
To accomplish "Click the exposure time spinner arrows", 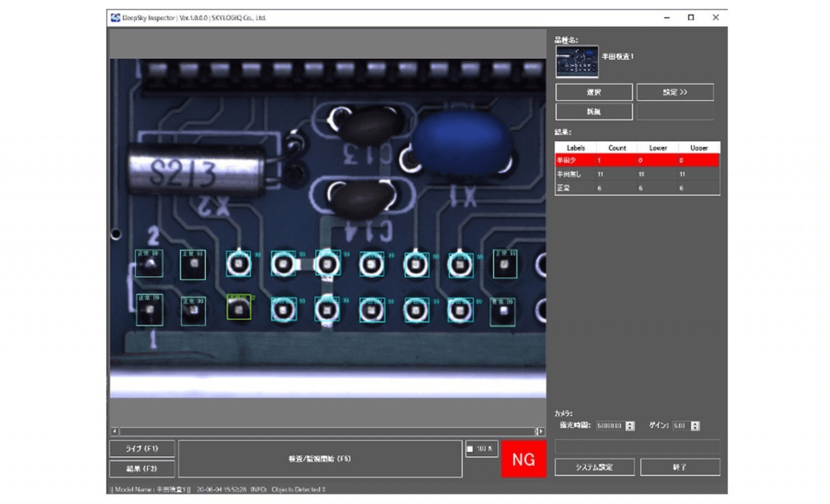I will click(630, 426).
